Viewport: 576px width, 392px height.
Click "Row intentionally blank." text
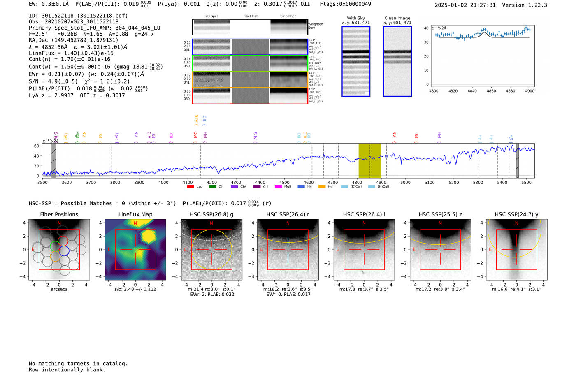pyautogui.click(x=67, y=370)
